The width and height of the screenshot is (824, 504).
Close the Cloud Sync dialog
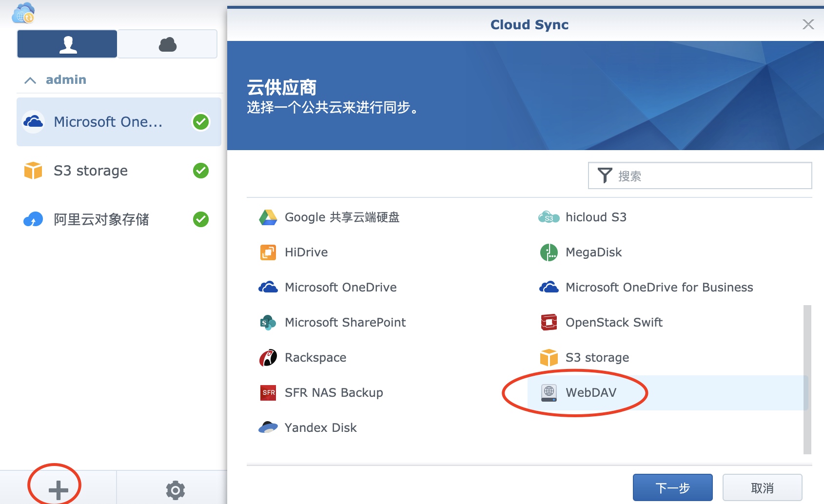[x=808, y=24]
